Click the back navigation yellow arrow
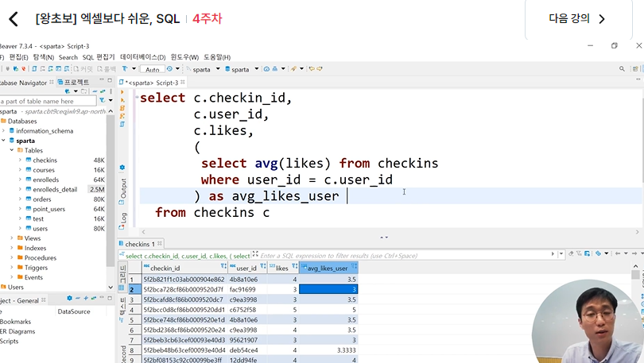Viewport: 644px width, 363px height. click(x=312, y=69)
